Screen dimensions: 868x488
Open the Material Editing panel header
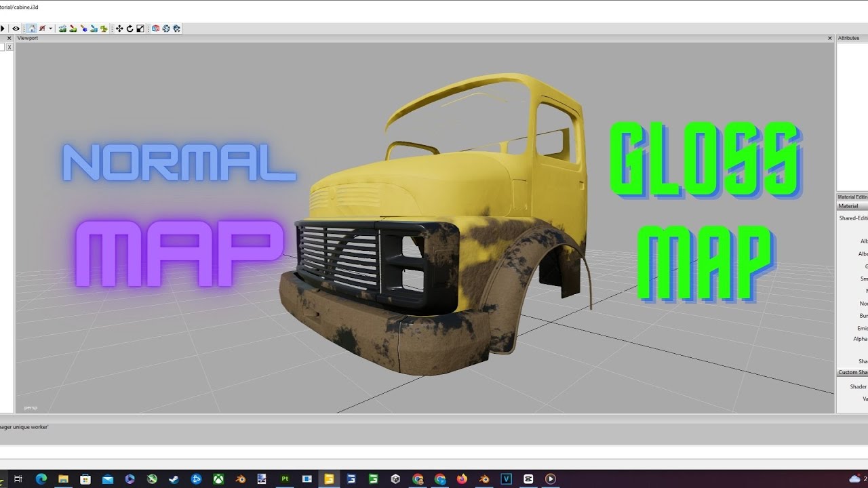coord(852,197)
